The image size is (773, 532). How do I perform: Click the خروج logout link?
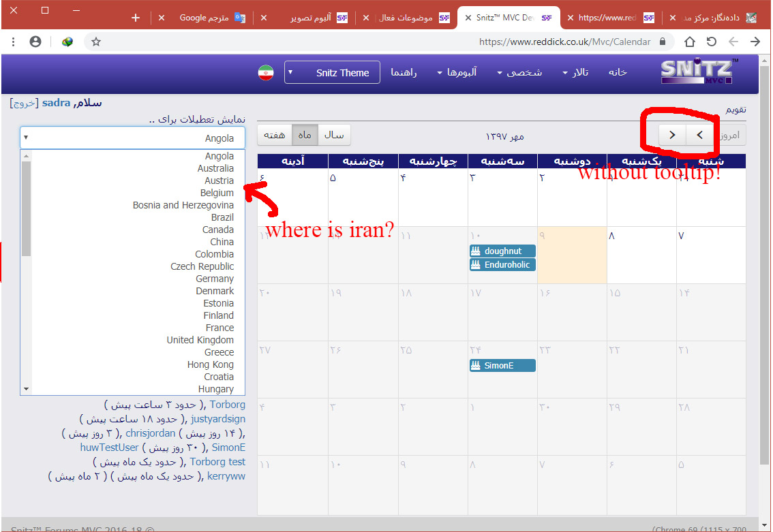[24, 104]
